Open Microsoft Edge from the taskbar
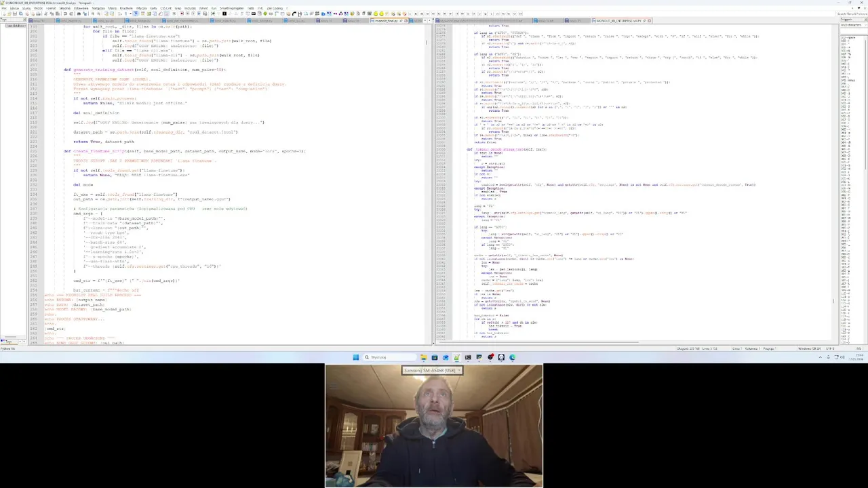 pyautogui.click(x=512, y=357)
